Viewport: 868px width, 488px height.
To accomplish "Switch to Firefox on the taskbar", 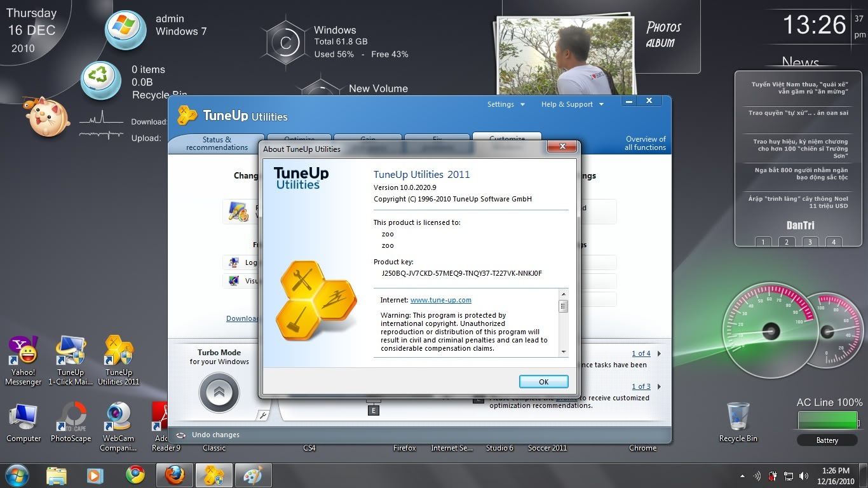I will [x=174, y=475].
